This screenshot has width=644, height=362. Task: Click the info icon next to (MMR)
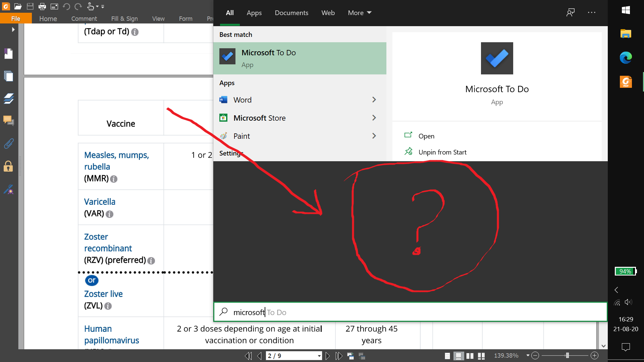click(114, 179)
